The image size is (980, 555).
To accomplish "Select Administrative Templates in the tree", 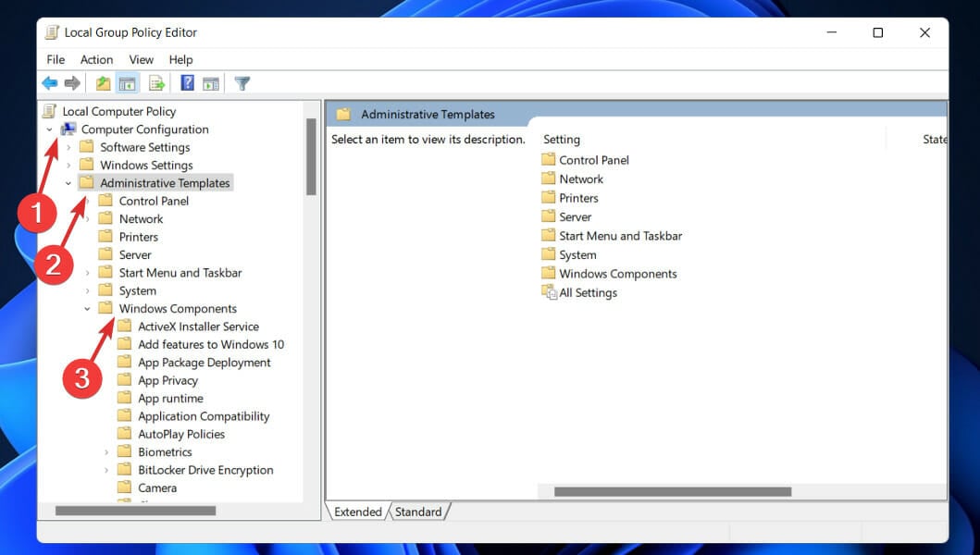I will click(165, 183).
